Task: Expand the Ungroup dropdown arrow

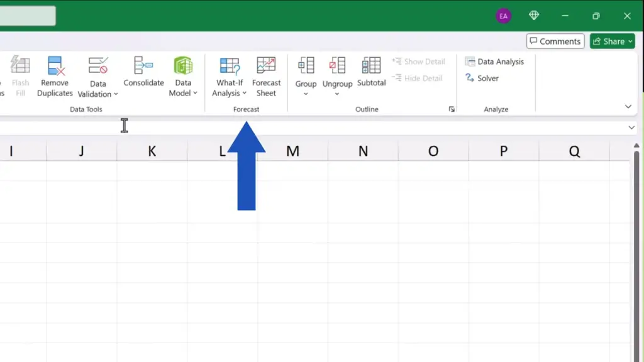Action: (x=337, y=94)
